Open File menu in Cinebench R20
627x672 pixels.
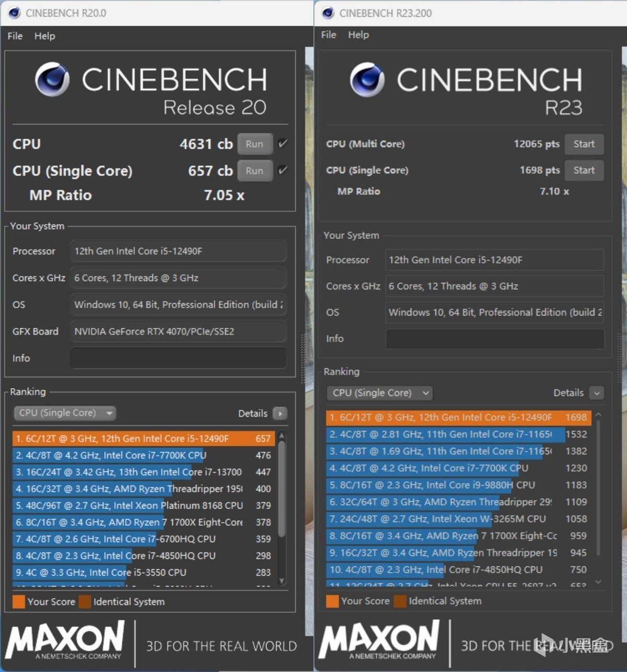[15, 36]
